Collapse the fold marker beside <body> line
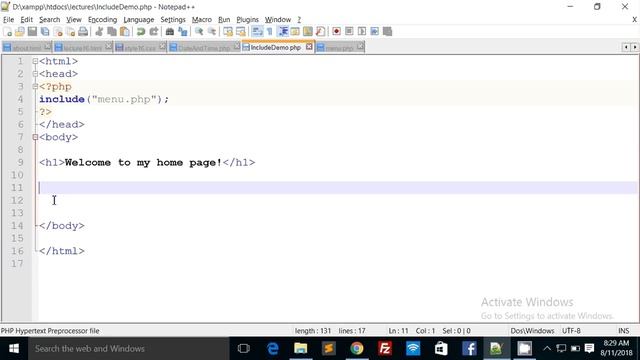The width and height of the screenshot is (640, 360). tap(35, 137)
